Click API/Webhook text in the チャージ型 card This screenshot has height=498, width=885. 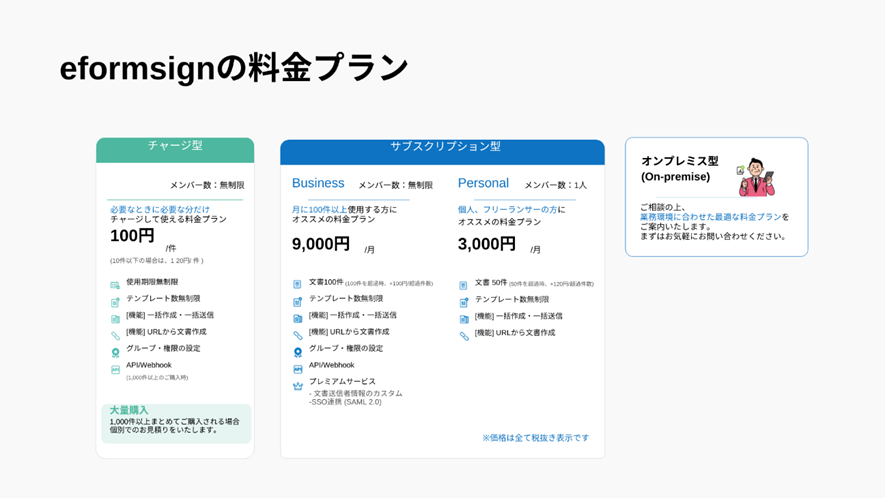point(148,365)
